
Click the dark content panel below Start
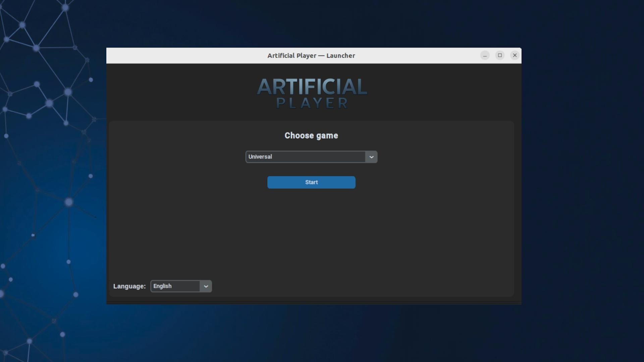(311, 235)
